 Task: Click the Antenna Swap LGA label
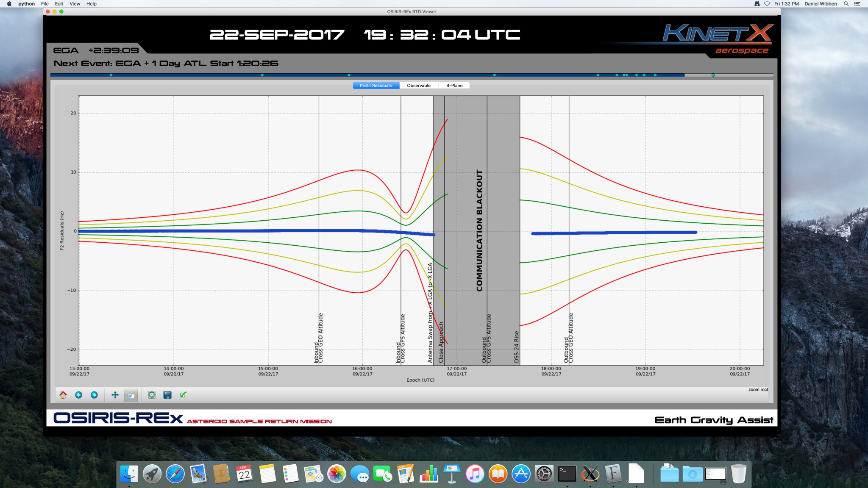click(x=430, y=313)
